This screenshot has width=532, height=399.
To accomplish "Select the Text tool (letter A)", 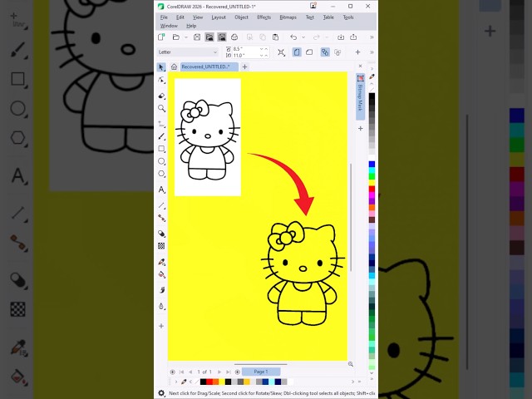I will pos(161,190).
